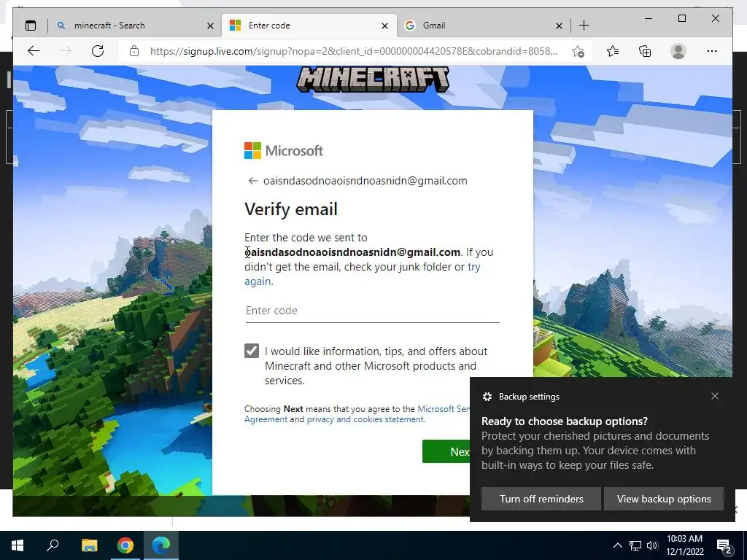The width and height of the screenshot is (747, 560).
Task: Select the heading text "Verify email"
Action: pos(291,209)
